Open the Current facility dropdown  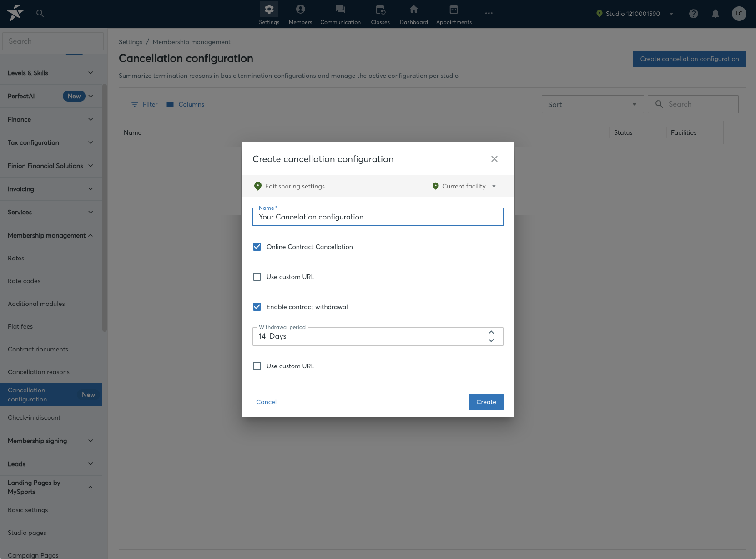tap(464, 186)
